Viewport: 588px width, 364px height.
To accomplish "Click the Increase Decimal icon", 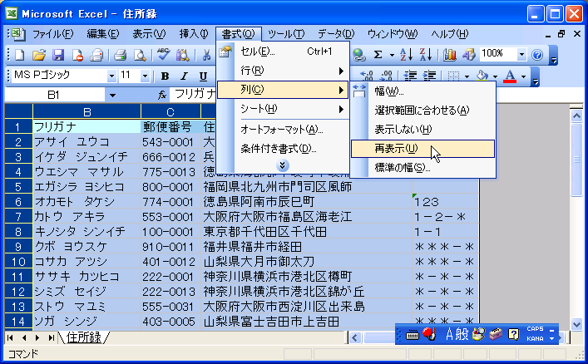I will click(x=367, y=76).
